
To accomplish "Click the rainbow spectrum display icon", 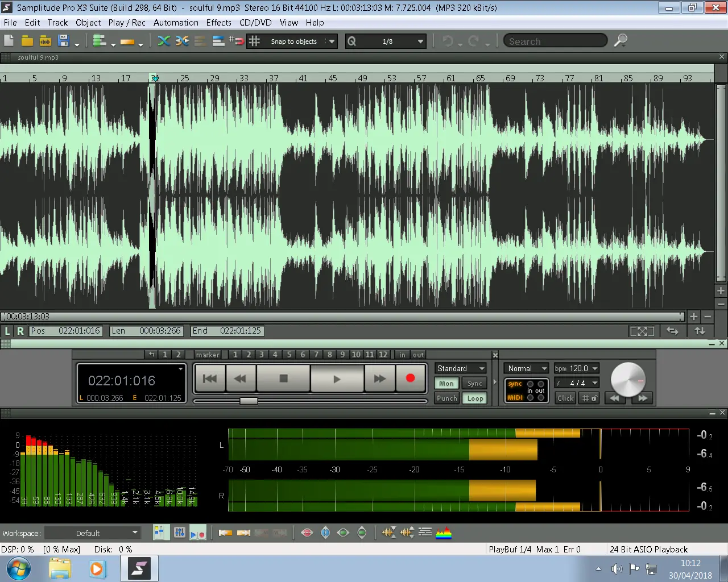I will click(444, 533).
